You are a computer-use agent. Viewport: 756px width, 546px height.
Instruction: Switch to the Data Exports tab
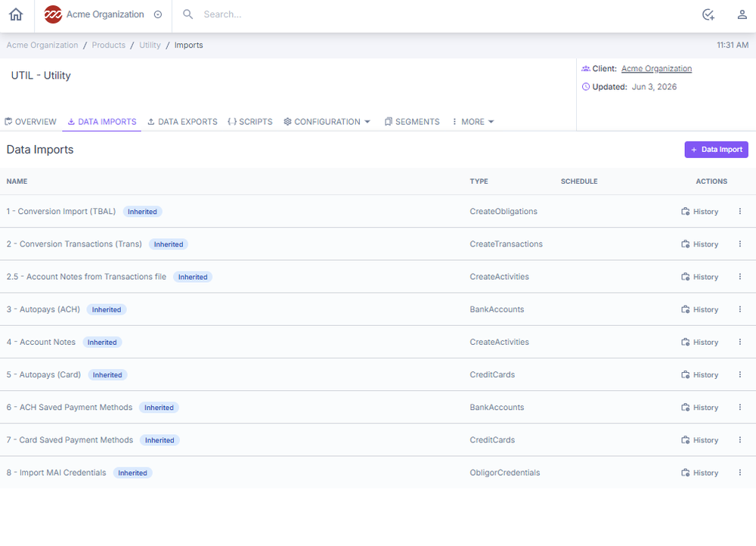(182, 122)
